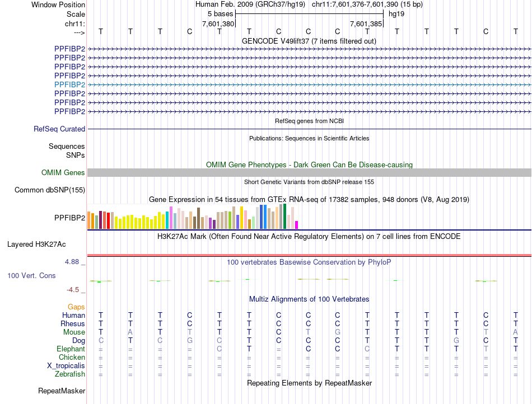Screen dimensions: 532x404
Task: Click the hg19 label beside the scale bar
Action: [x=396, y=14]
